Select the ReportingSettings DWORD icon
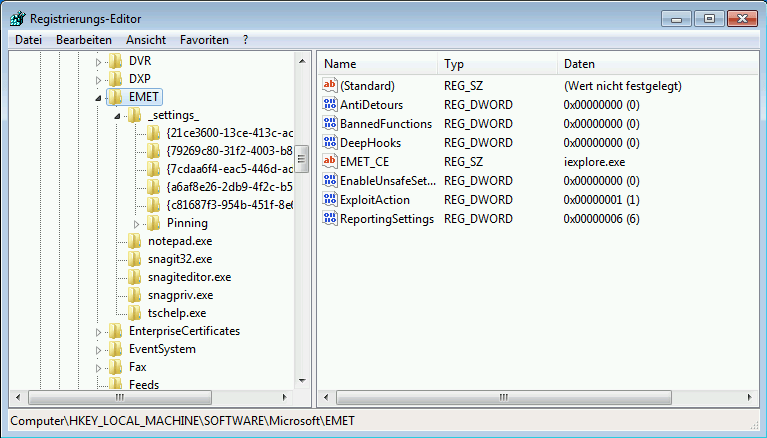 pos(331,218)
